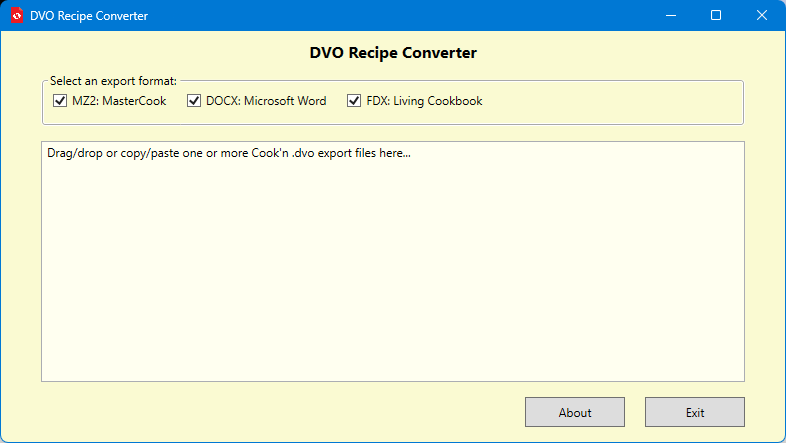This screenshot has width=786, height=443.
Task: Minimize the DVO Recipe Converter window
Action: (x=670, y=16)
